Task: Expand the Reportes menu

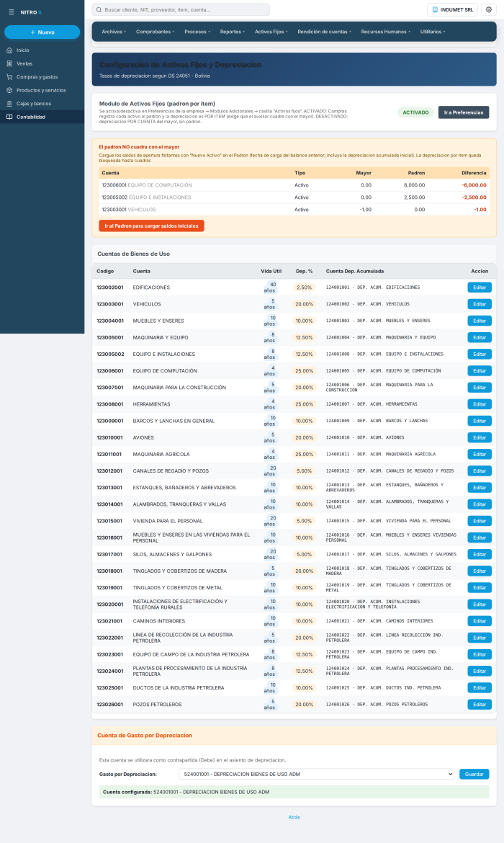Action: [x=232, y=32]
